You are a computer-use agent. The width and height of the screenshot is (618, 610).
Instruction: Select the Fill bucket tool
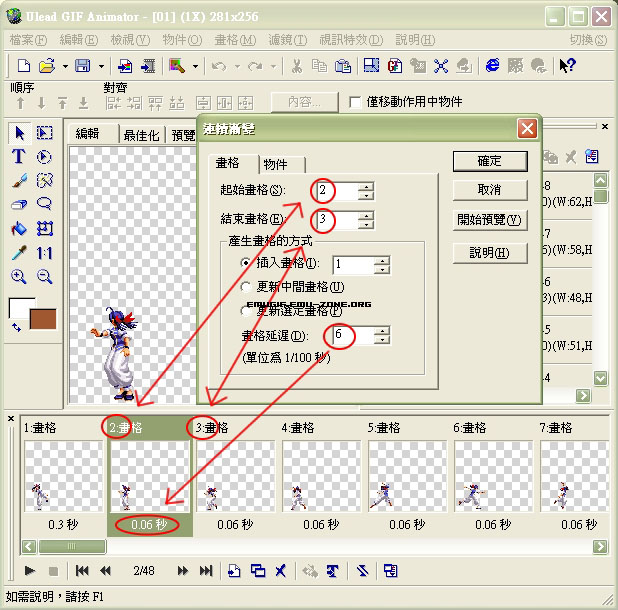pos(19,229)
